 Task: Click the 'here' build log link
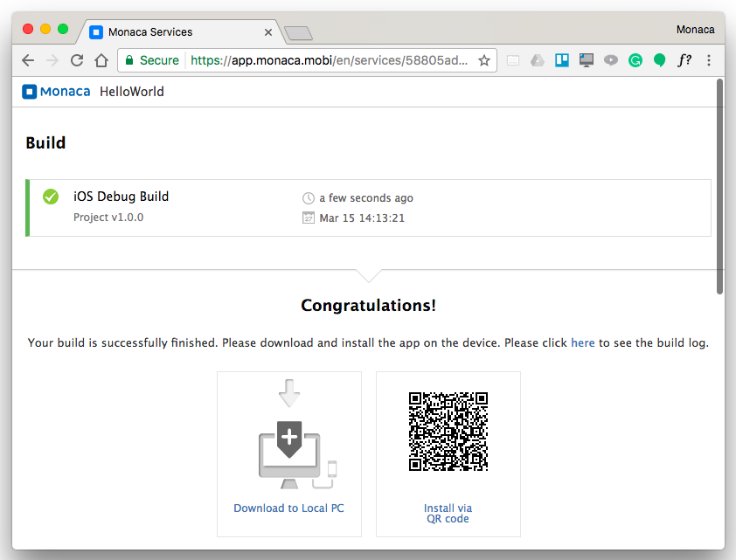click(x=582, y=343)
